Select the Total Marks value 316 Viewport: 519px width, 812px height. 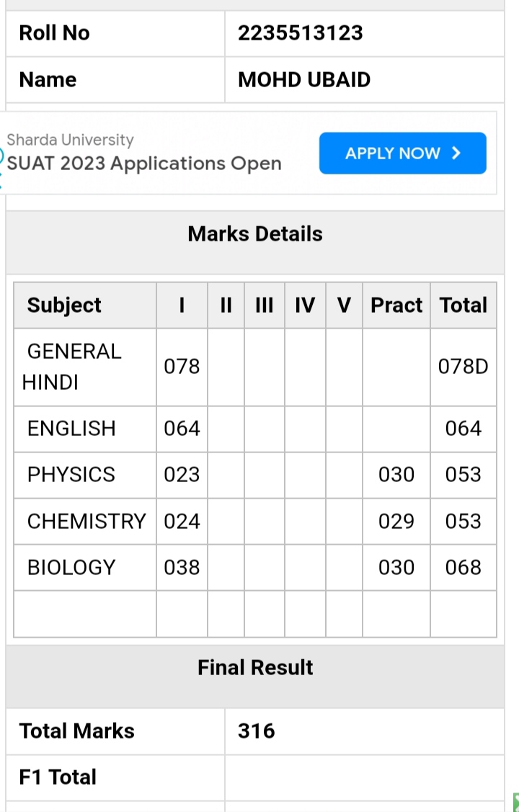[257, 731]
